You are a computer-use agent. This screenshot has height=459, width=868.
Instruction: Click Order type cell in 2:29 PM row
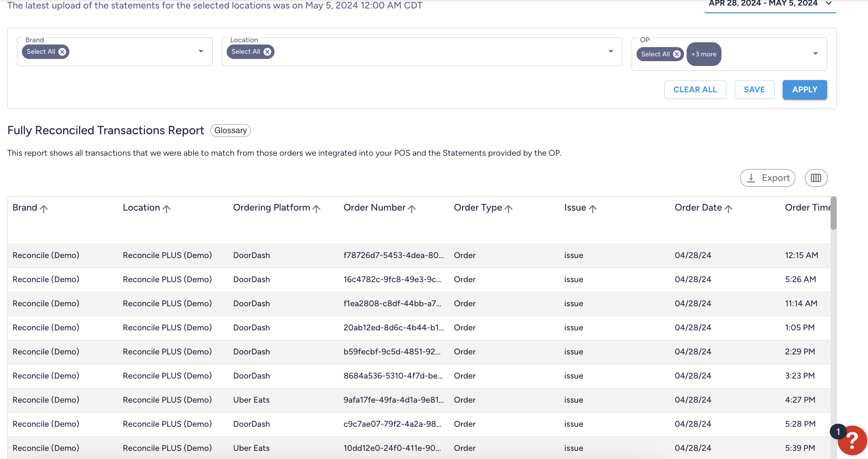[x=465, y=352]
